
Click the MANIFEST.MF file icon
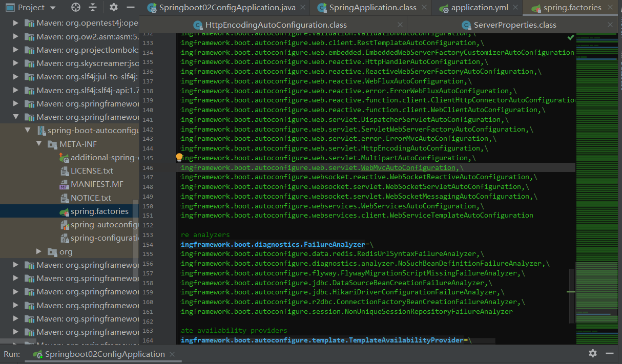[65, 184]
